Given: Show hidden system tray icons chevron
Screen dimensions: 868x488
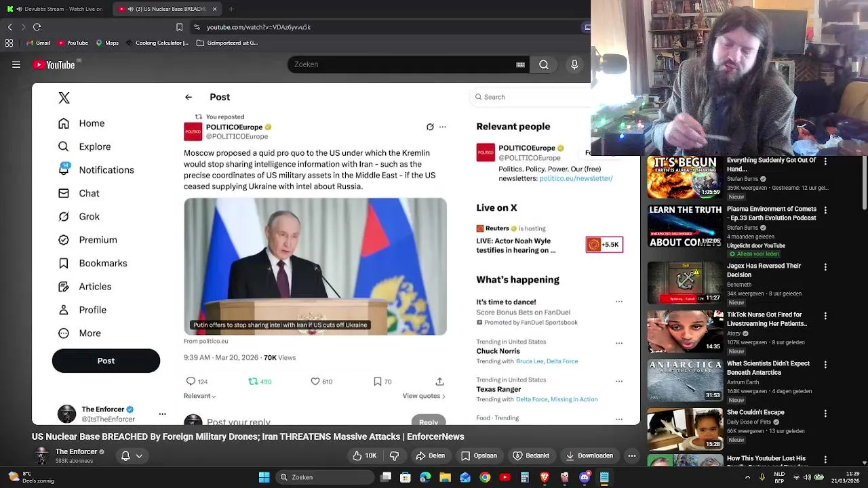Looking at the screenshot, I should point(747,477).
